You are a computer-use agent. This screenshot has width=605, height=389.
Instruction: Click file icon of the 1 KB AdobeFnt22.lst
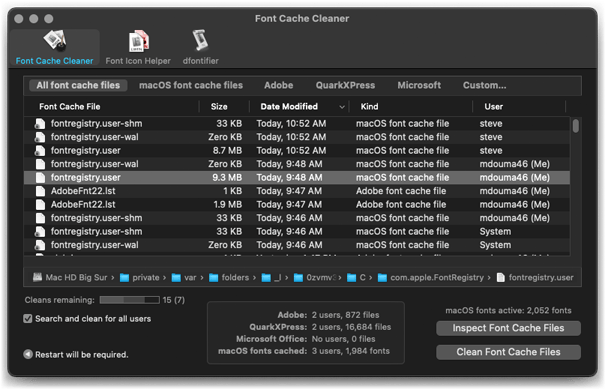click(40, 191)
